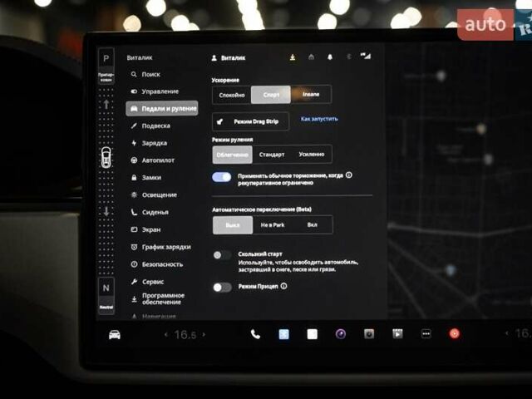The width and height of the screenshot is (532, 399).
Task: Select Insane acceleration mode
Action: (x=310, y=95)
